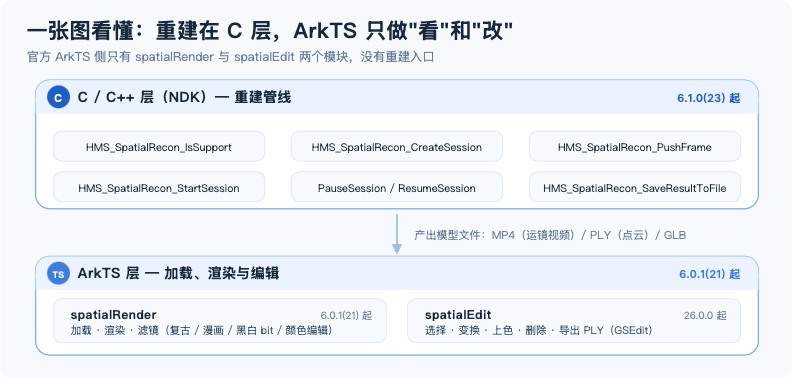The width and height of the screenshot is (792, 378).
Task: Click the spatialRender description line 加载 · 渲染 · 滤镜
Action: pyautogui.click(x=202, y=330)
